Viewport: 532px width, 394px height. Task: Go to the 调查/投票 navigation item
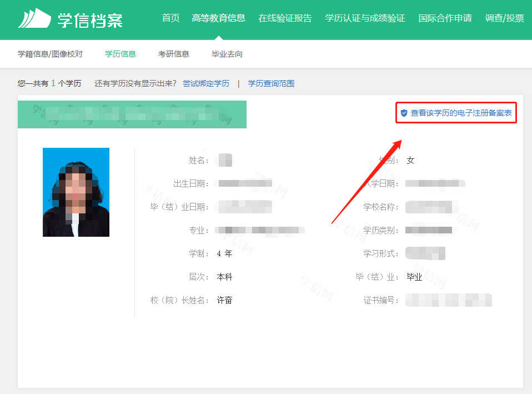504,18
